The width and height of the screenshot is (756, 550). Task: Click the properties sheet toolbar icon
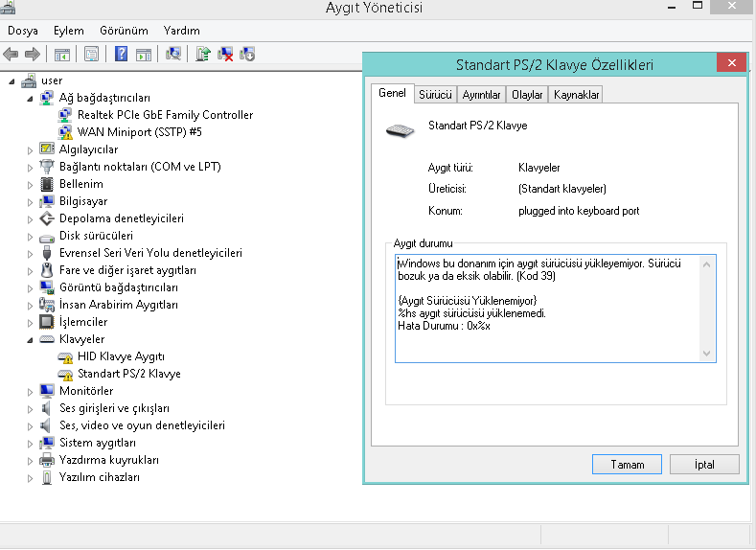(91, 54)
